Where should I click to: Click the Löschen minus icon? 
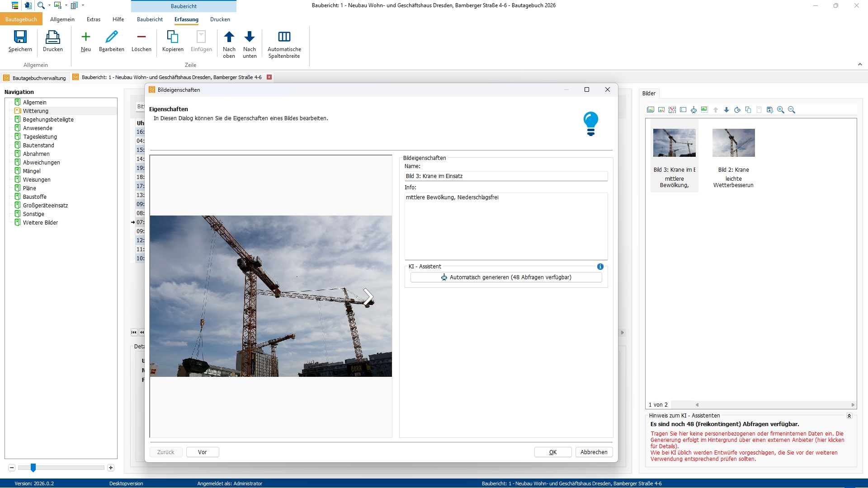click(x=141, y=37)
